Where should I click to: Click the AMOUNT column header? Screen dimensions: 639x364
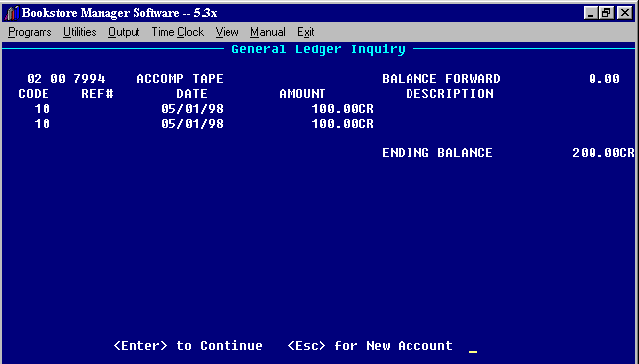coord(303,94)
